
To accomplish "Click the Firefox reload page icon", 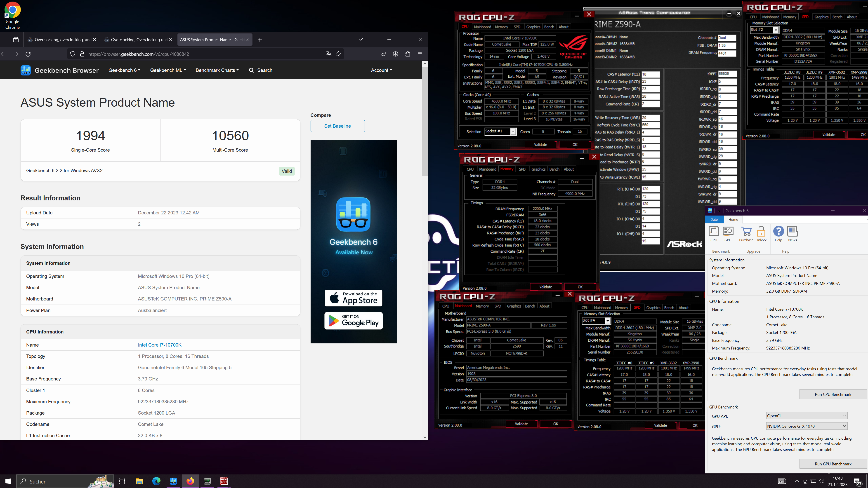I will 28,54.
